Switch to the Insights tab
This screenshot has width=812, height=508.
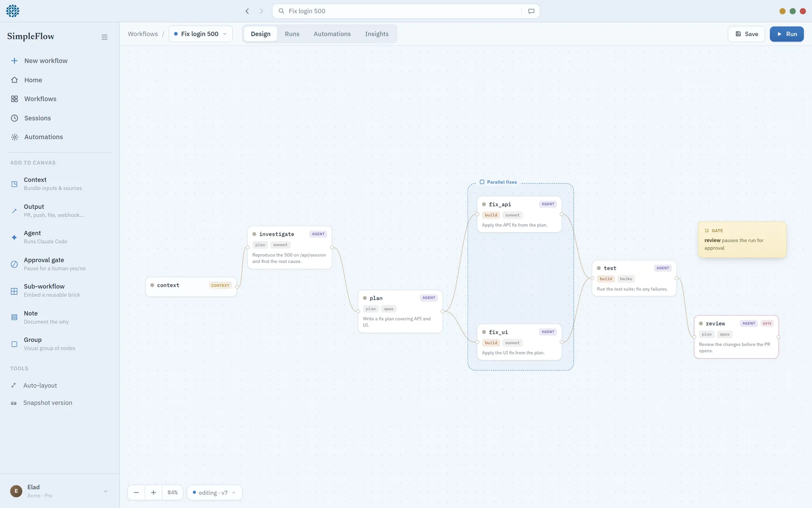pyautogui.click(x=377, y=34)
